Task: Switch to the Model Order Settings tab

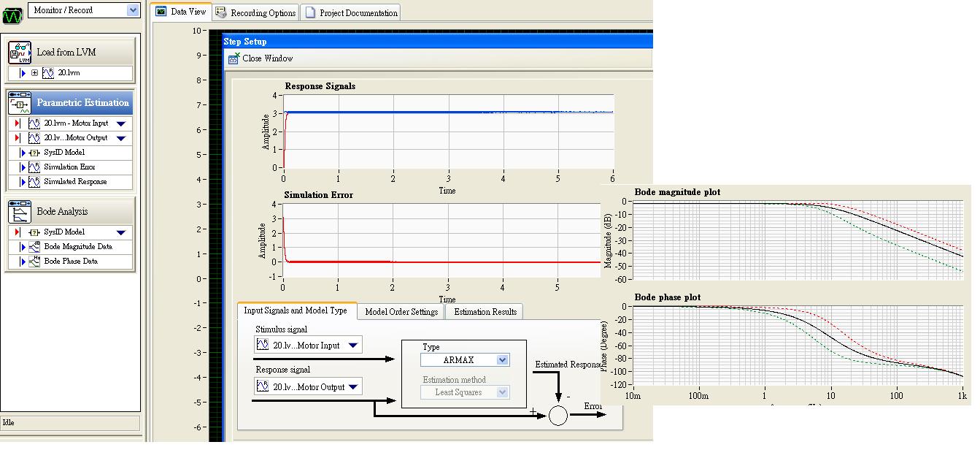Action: (401, 312)
